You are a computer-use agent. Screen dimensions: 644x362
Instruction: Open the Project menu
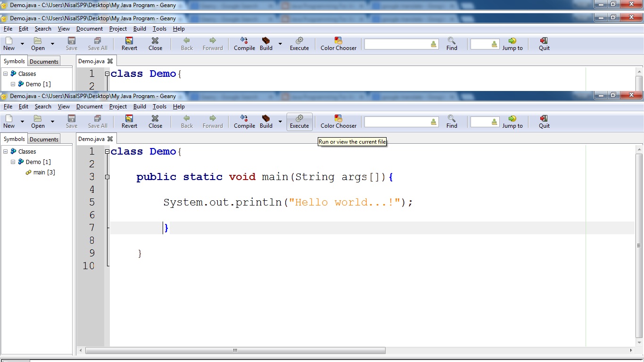118,107
